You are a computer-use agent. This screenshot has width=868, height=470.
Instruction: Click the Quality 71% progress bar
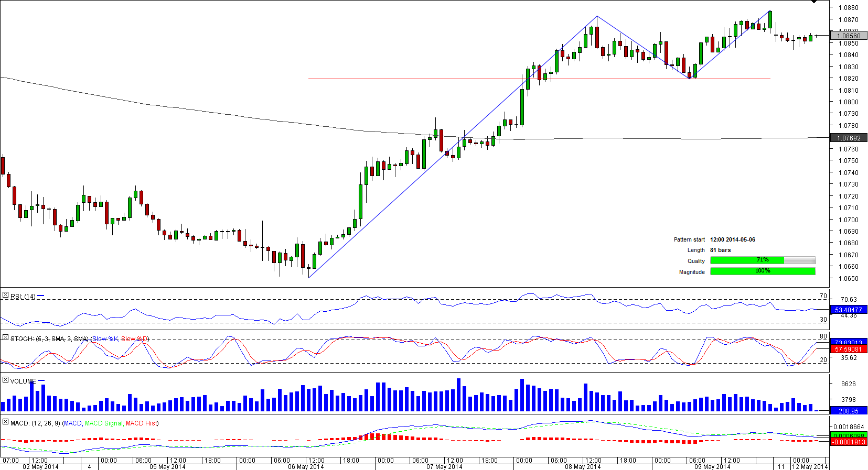click(763, 260)
